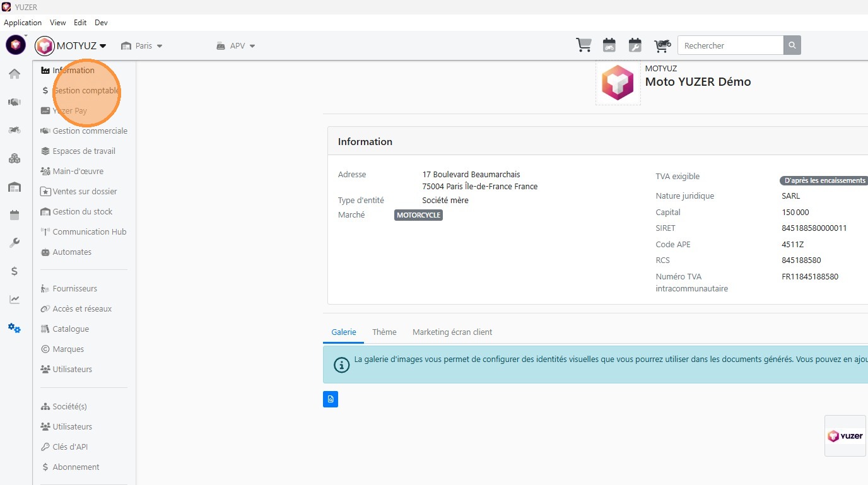Screen dimensions: 868x485
Task: Open the View menu
Action: point(58,22)
